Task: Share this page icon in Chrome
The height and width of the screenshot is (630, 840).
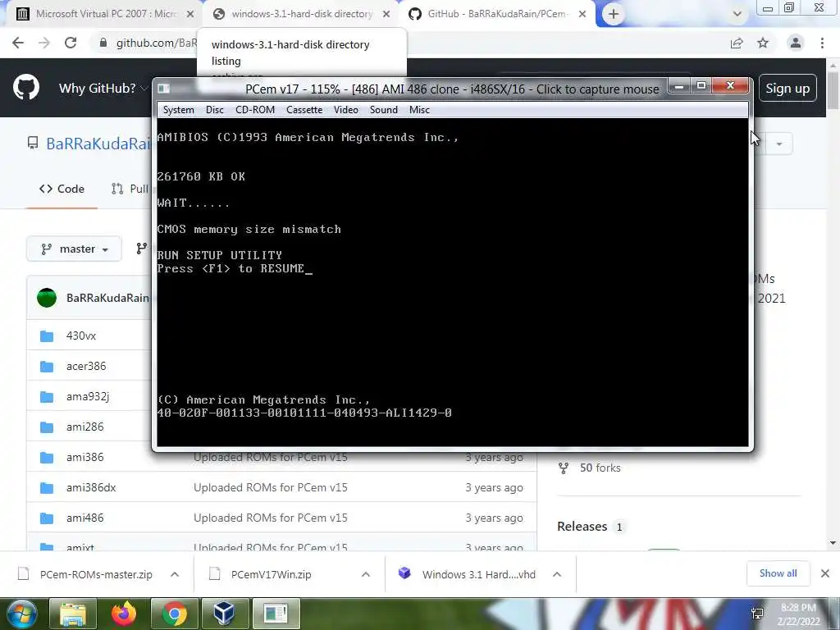Action: (x=737, y=43)
